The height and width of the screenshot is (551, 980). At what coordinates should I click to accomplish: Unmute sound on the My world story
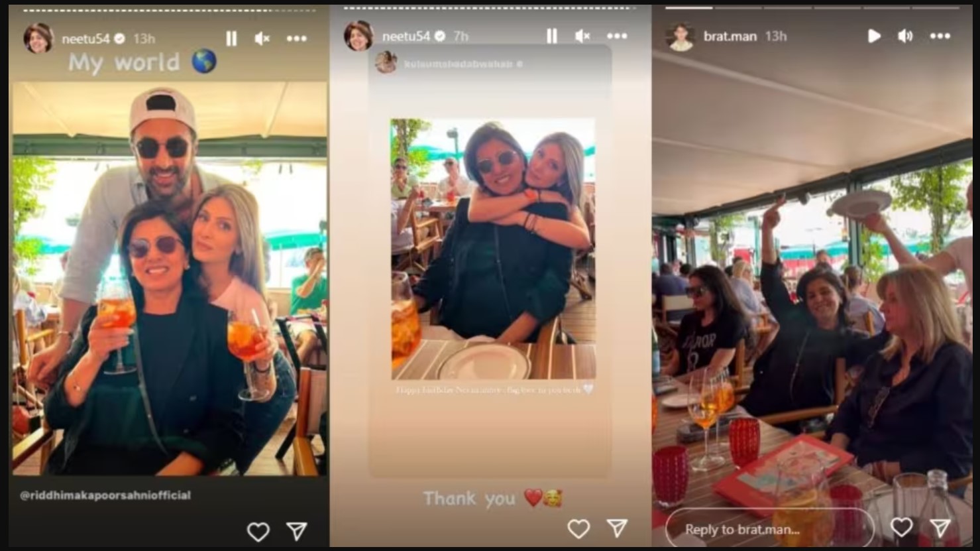[x=262, y=38]
